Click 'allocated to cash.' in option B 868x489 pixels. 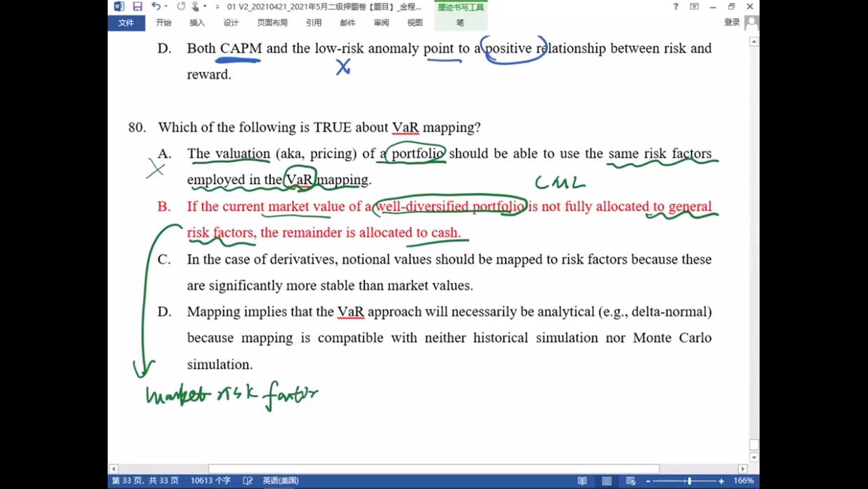[x=410, y=232]
